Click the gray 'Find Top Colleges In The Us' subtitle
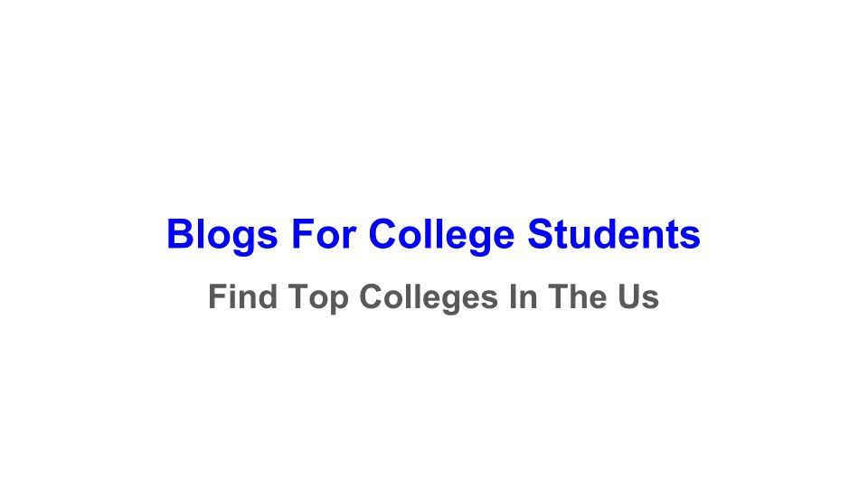This screenshot has height=488, width=868. point(433,296)
